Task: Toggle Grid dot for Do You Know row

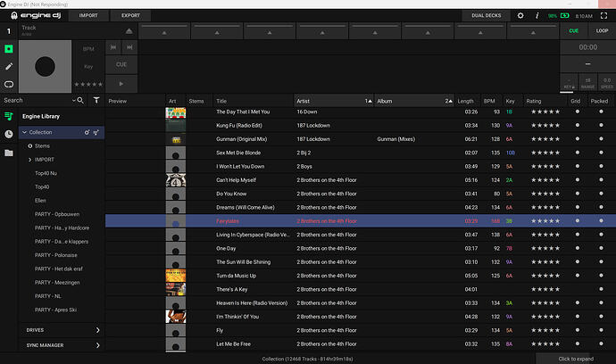Action: pyautogui.click(x=577, y=194)
